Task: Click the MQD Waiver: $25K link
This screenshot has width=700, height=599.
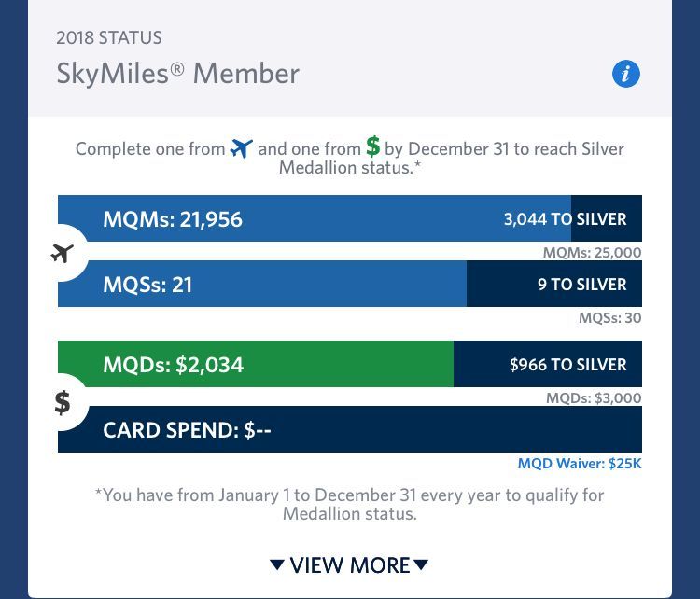Action: (x=580, y=464)
